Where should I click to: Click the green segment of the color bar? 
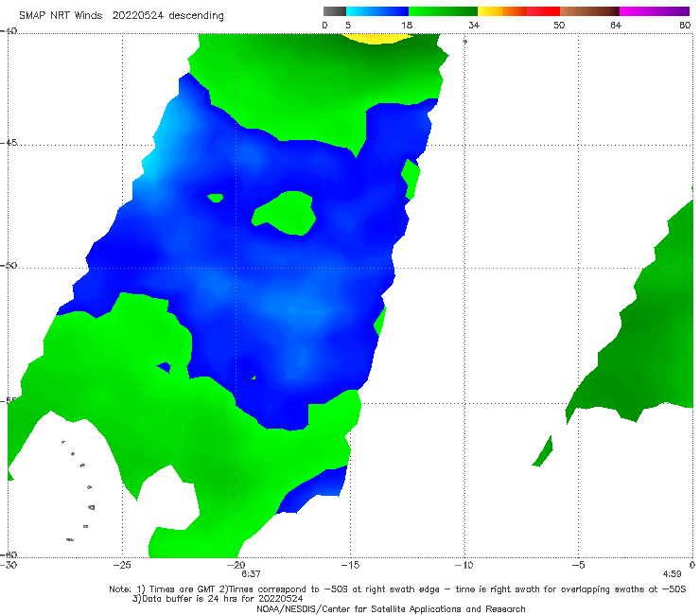[x=443, y=11]
